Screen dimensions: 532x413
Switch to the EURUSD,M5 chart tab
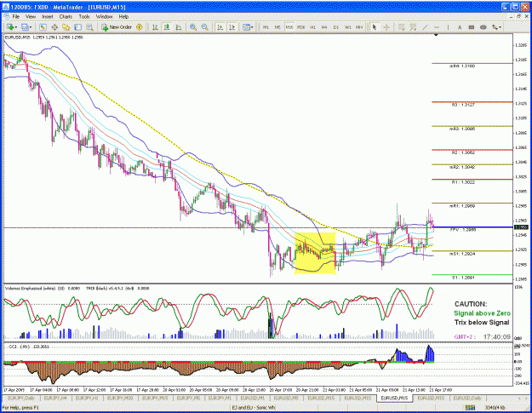pos(286,398)
